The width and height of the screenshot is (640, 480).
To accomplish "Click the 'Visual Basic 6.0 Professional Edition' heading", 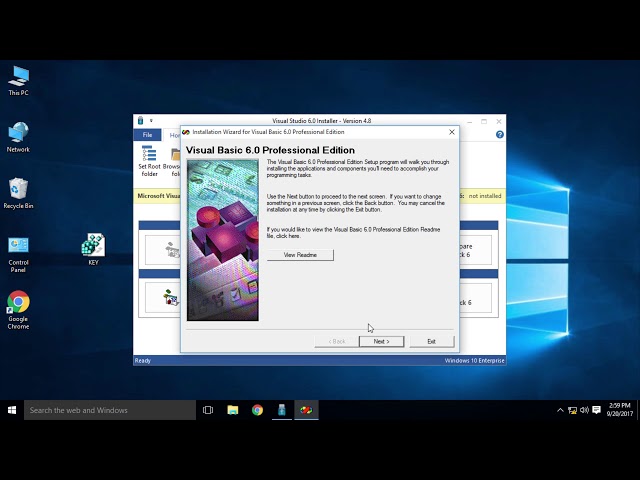I will pyautogui.click(x=270, y=150).
